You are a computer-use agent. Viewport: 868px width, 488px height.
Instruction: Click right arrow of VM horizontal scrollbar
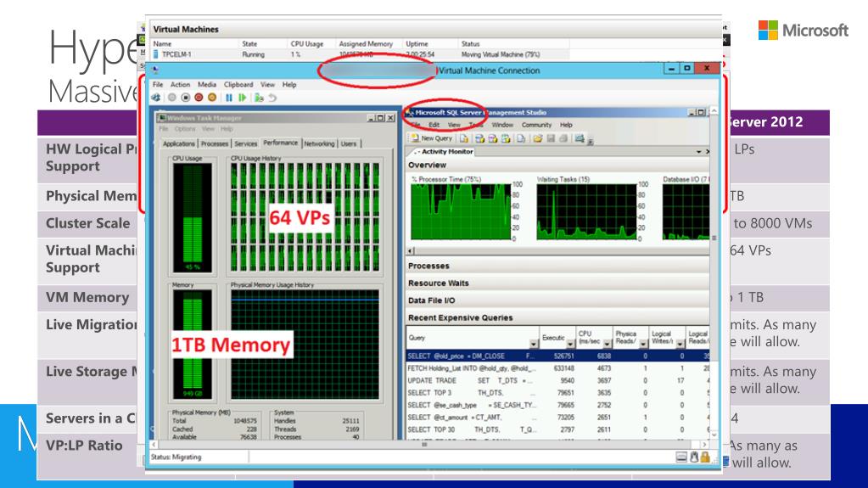point(704,444)
